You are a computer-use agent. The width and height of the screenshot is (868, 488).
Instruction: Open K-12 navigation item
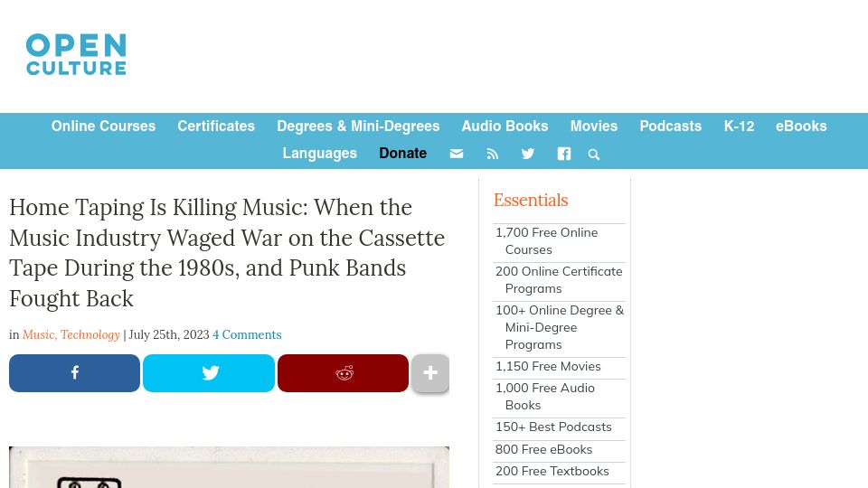pyautogui.click(x=739, y=127)
